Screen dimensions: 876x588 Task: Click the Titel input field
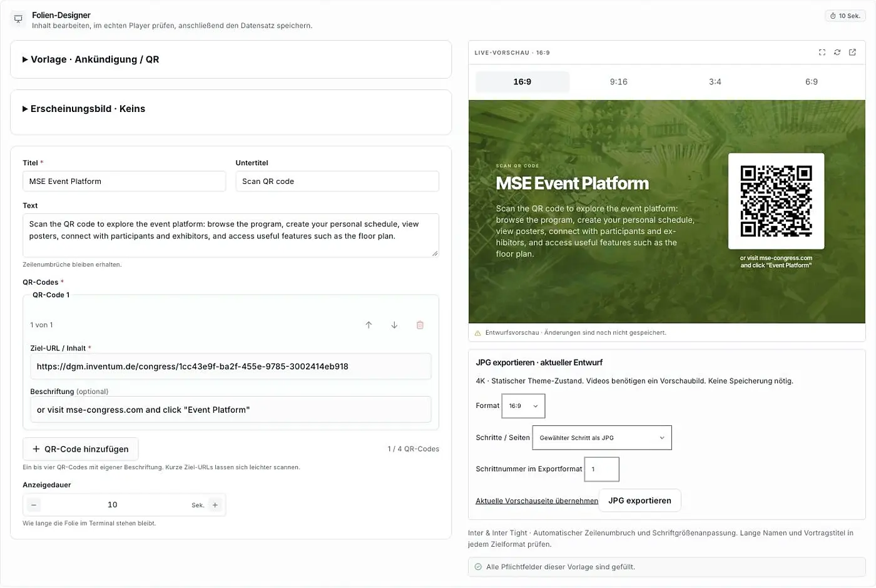tap(124, 181)
